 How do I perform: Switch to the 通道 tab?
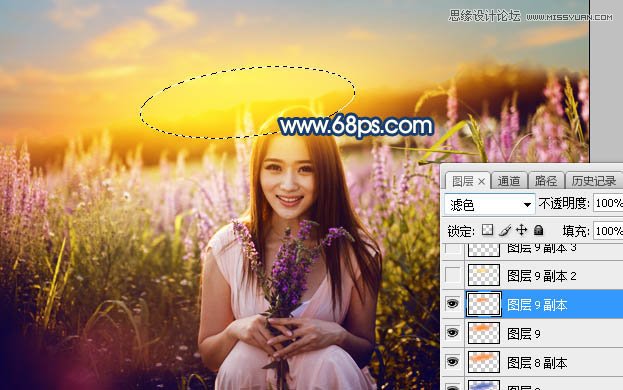pyautogui.click(x=509, y=181)
